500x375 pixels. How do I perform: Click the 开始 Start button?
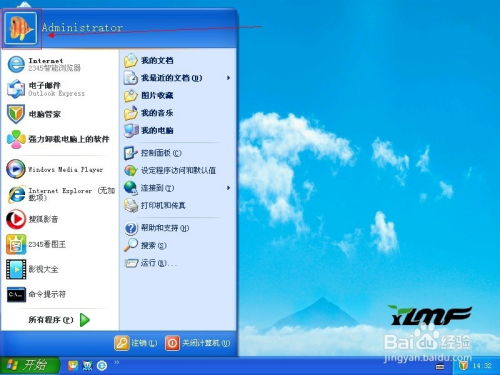click(x=30, y=365)
